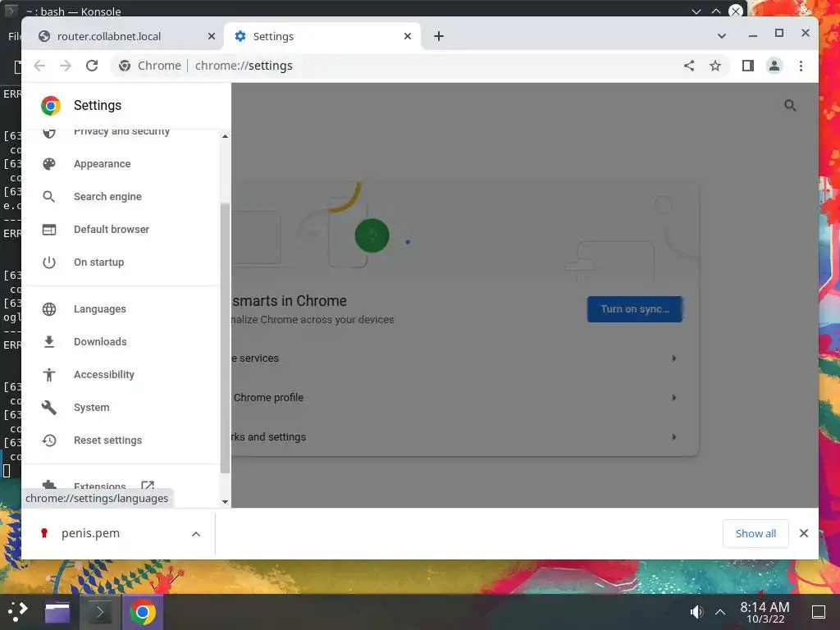Open the KDE application launcher
Image resolution: width=840 pixels, height=630 pixels.
18,612
